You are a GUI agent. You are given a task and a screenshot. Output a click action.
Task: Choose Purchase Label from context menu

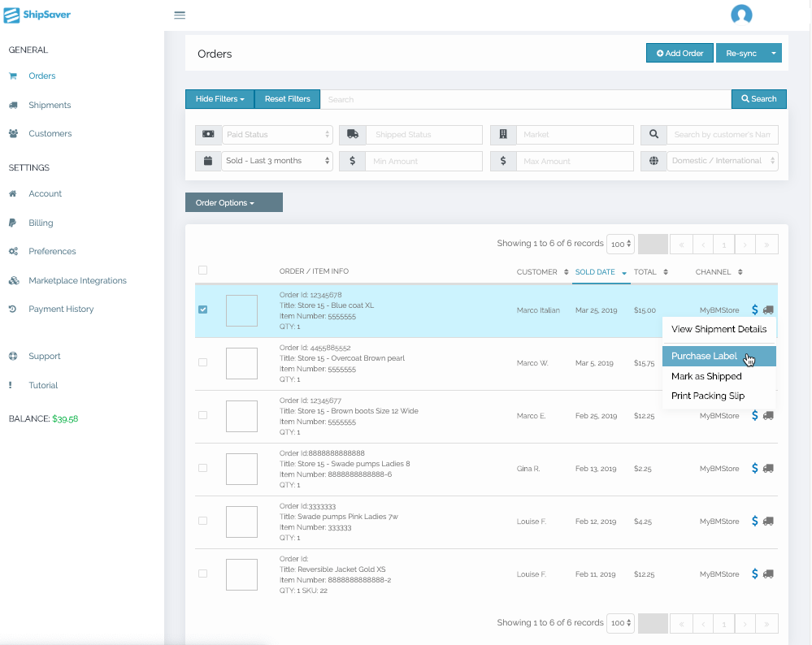click(719, 356)
